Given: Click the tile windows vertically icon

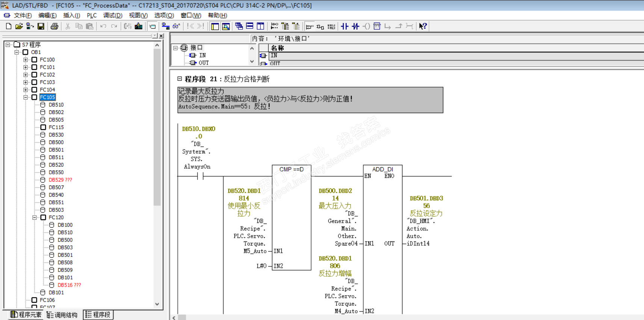Looking at the screenshot, I should coord(260,26).
